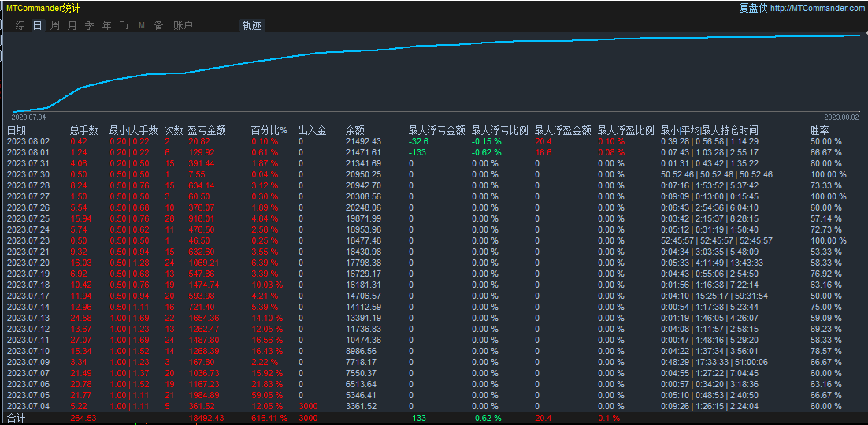Click the total percentage 616.41 %
Screen dimensions: 868x425
[x=269, y=418]
